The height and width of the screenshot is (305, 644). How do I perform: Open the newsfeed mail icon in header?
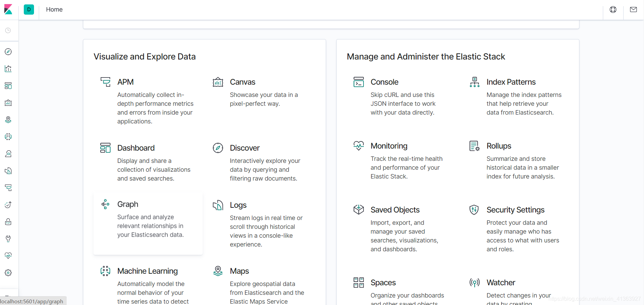pos(633,10)
